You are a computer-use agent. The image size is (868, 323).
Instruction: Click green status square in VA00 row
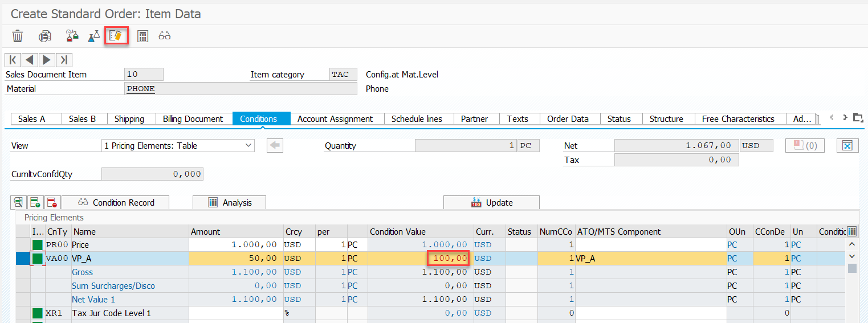click(x=38, y=259)
